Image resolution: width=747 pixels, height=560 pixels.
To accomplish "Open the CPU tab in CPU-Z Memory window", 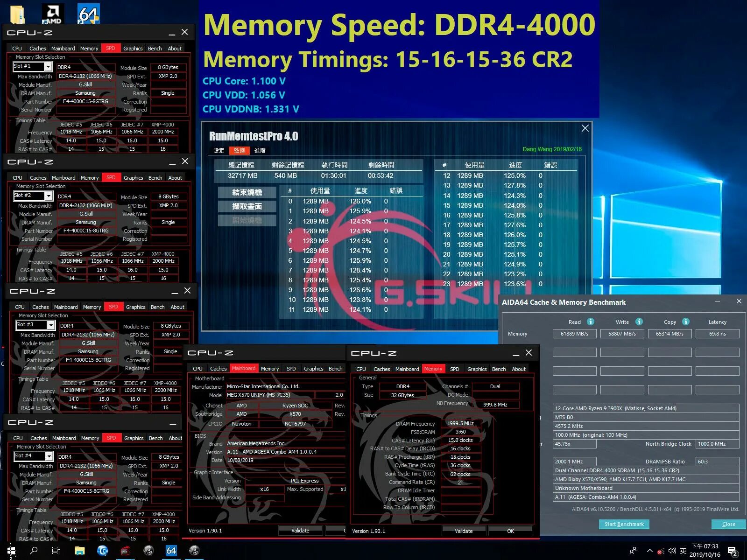I will pyautogui.click(x=361, y=369).
